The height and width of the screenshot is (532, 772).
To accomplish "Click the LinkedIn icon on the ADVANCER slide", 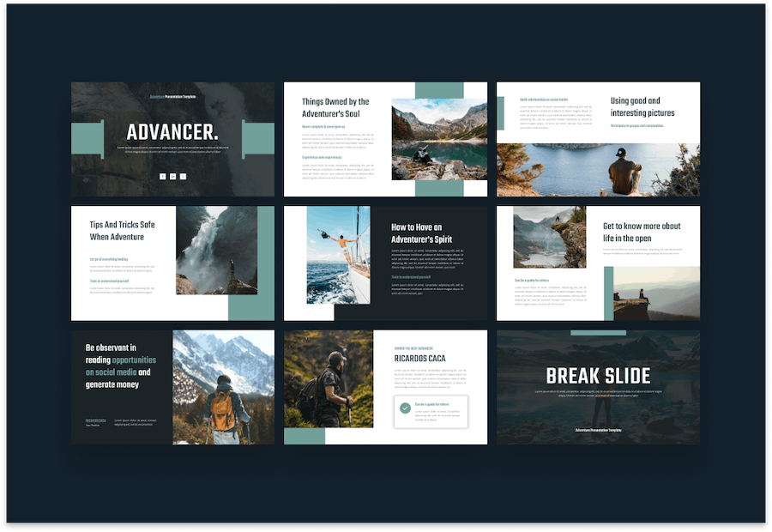I will click(172, 177).
